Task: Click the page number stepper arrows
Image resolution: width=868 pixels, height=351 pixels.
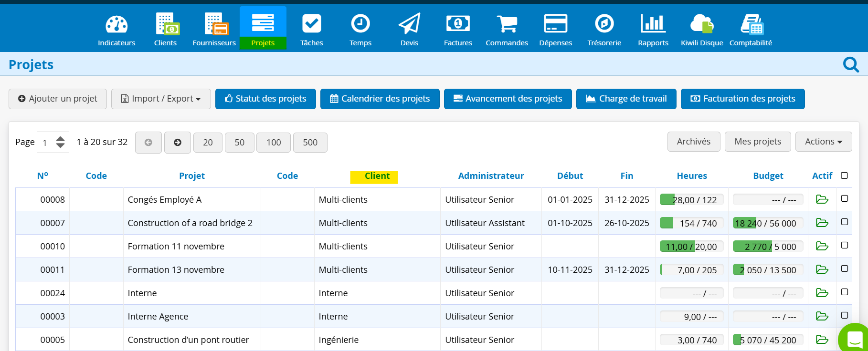Action: (60, 142)
